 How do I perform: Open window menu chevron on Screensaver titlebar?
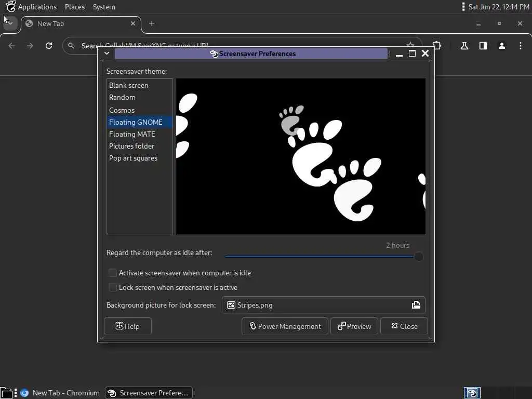(107, 54)
